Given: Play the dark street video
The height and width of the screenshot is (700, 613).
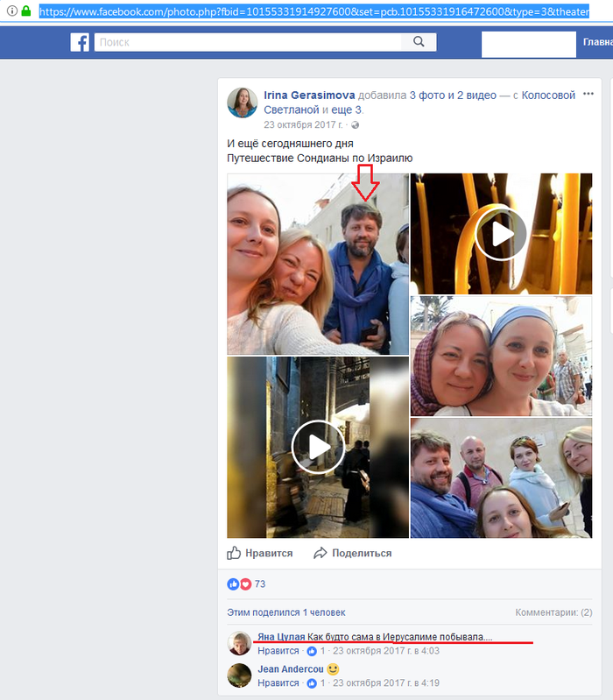Looking at the screenshot, I should coord(318,447).
